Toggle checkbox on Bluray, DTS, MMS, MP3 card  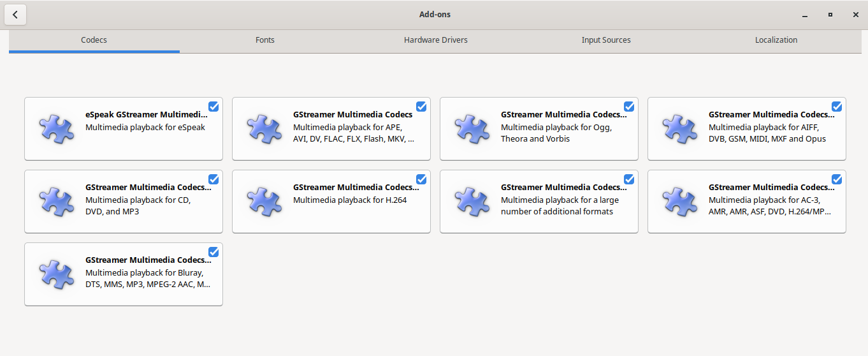coord(213,252)
